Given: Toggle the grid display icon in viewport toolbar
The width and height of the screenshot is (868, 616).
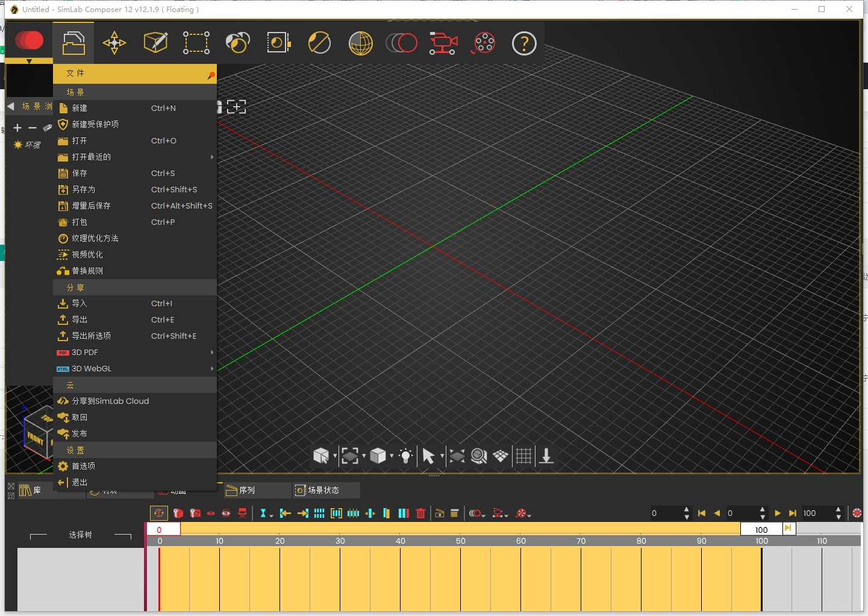Looking at the screenshot, I should point(523,456).
